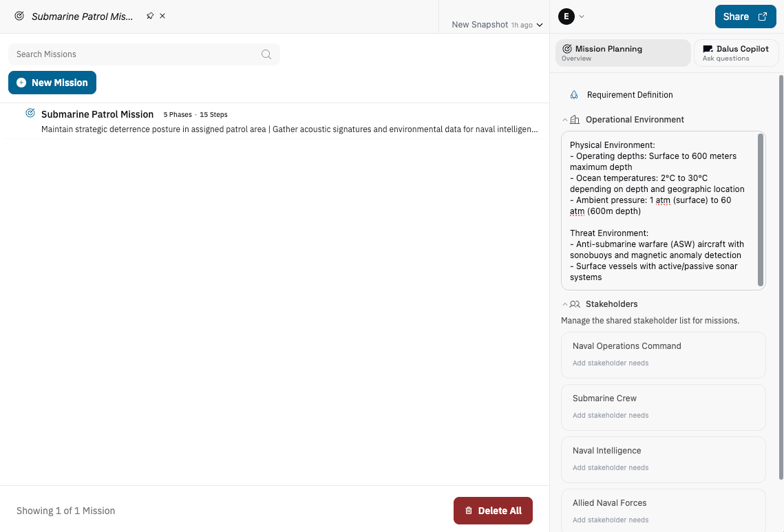This screenshot has height=532, width=784.
Task: Select the Submarine Crew stakeholder
Action: click(x=604, y=398)
